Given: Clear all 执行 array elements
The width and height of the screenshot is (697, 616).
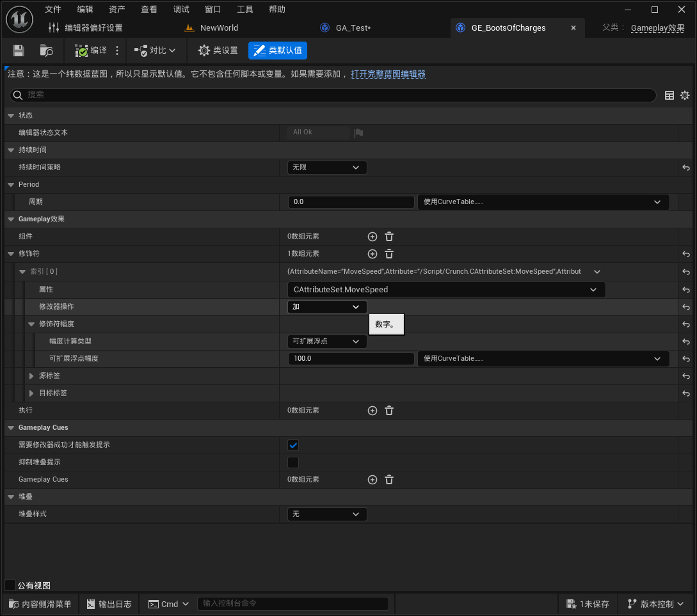Looking at the screenshot, I should pyautogui.click(x=389, y=411).
